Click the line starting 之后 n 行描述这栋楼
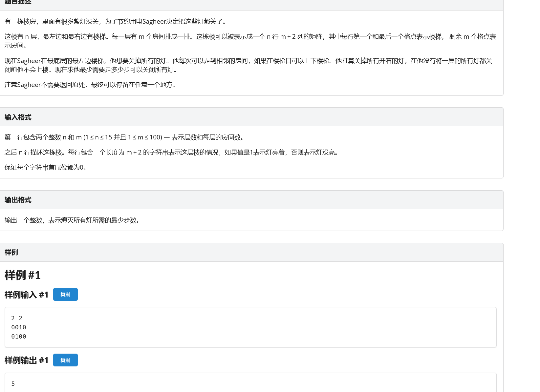540x392 pixels. point(172,152)
